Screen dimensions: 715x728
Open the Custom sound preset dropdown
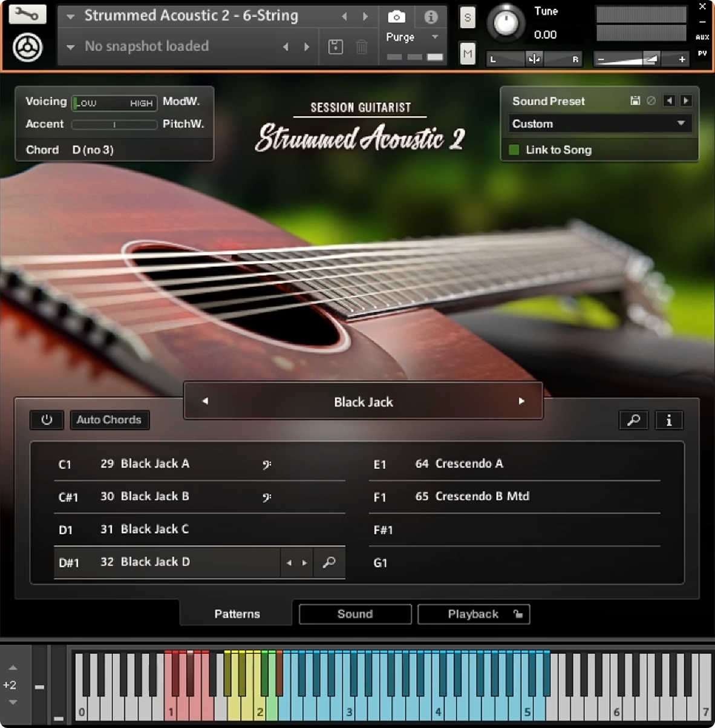(599, 123)
